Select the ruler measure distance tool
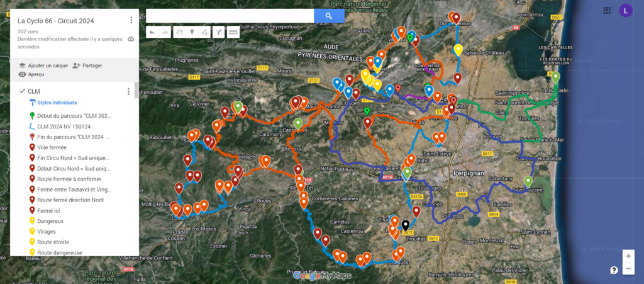Viewport: 644px width, 284px height. (233, 32)
